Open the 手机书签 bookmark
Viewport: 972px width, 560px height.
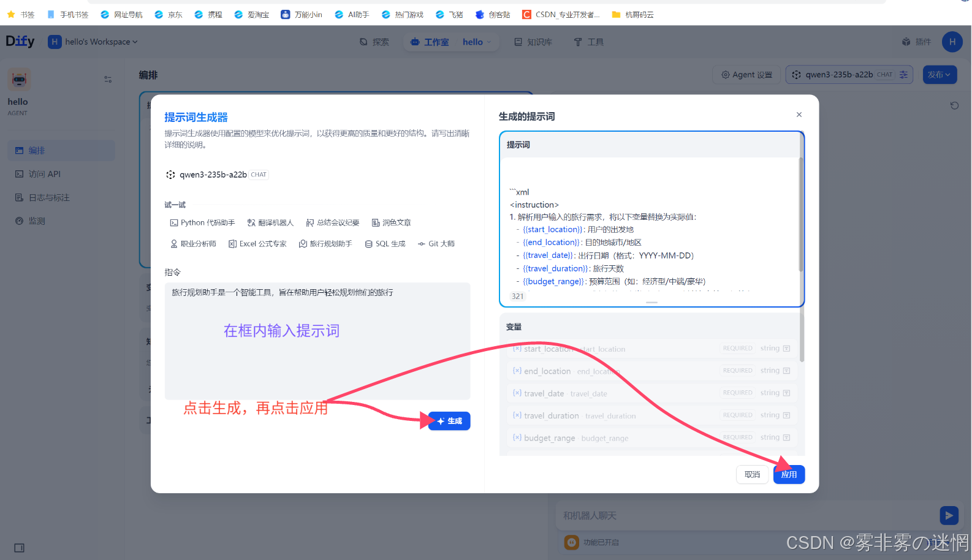coord(67,14)
